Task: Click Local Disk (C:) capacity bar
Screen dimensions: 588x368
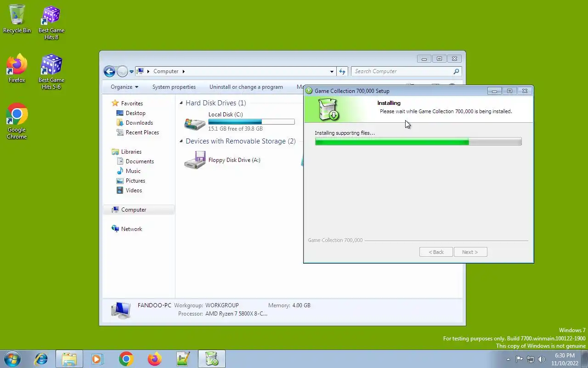Action: (x=251, y=122)
